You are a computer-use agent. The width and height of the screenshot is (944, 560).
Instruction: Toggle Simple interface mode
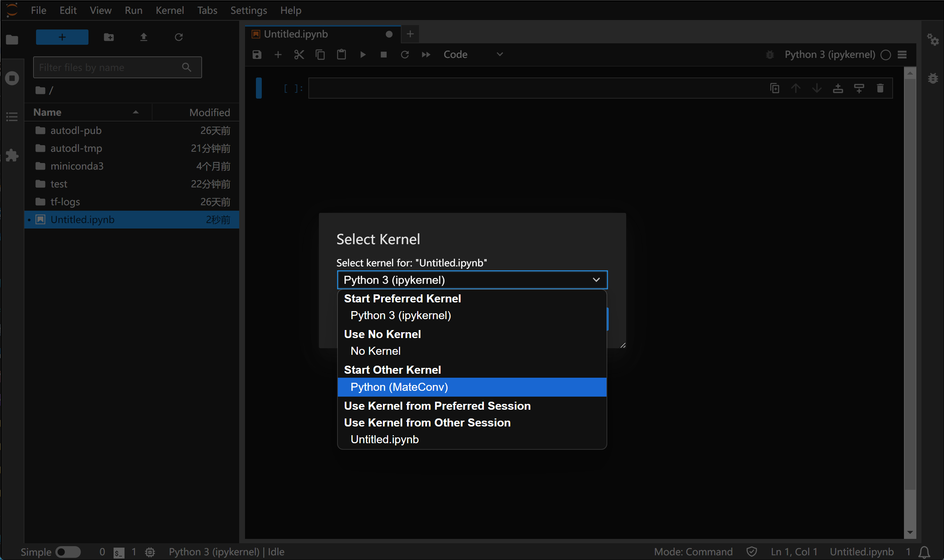pos(68,552)
